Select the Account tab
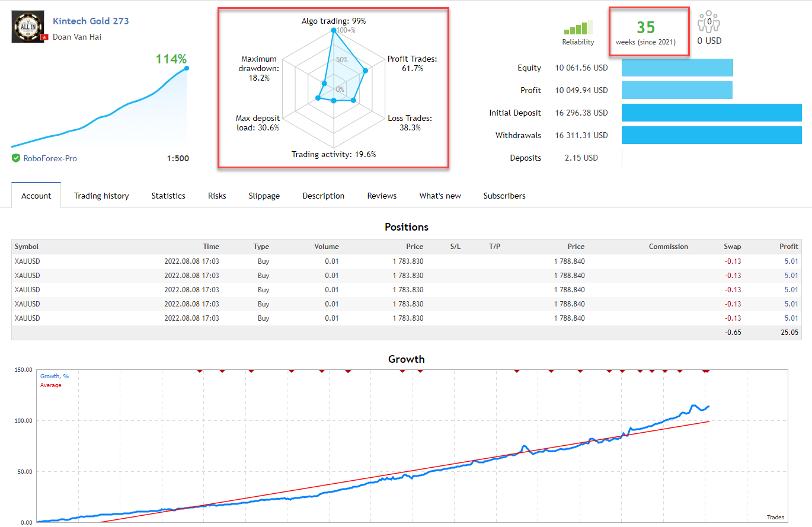812x527 pixels. pos(36,196)
